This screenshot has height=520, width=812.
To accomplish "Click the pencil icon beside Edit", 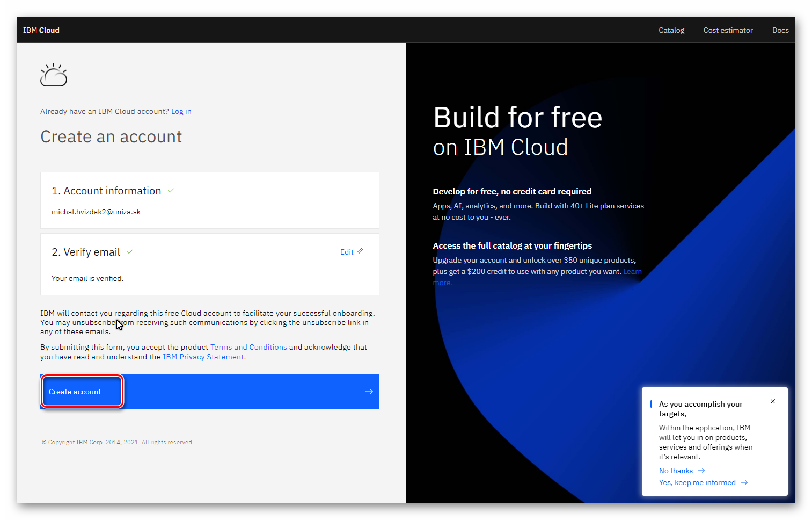I will coord(360,252).
